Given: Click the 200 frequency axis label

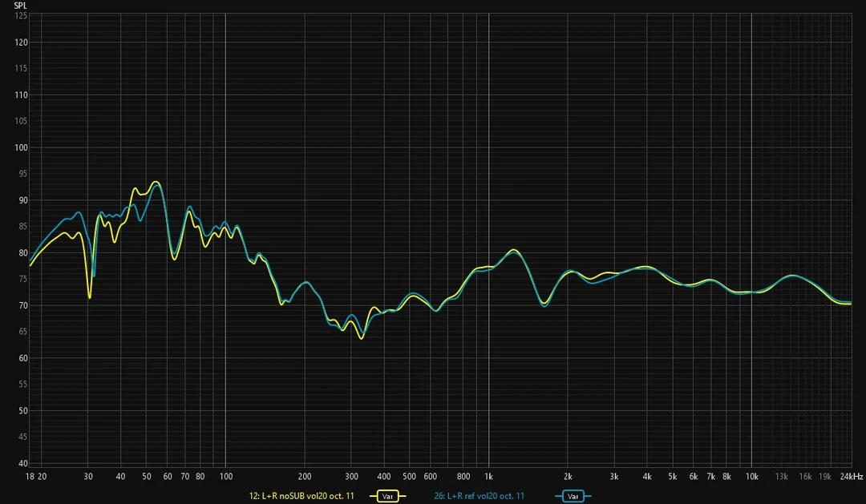Looking at the screenshot, I should [305, 477].
